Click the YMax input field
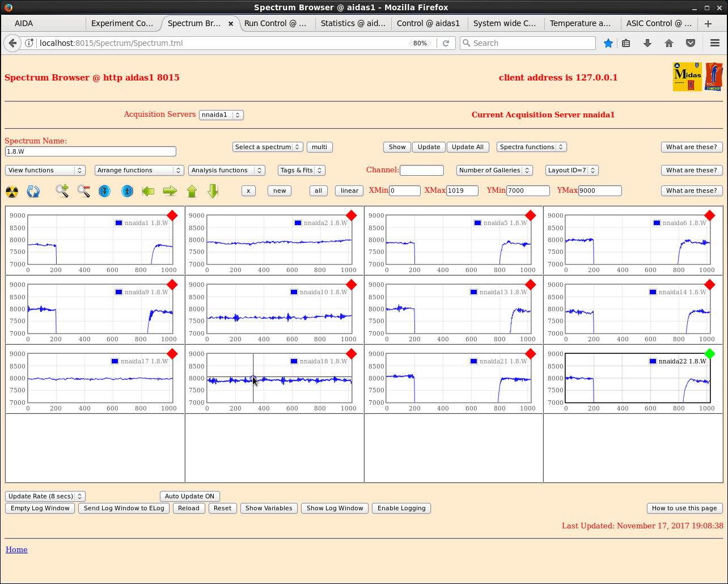This screenshot has width=728, height=584. pos(600,191)
